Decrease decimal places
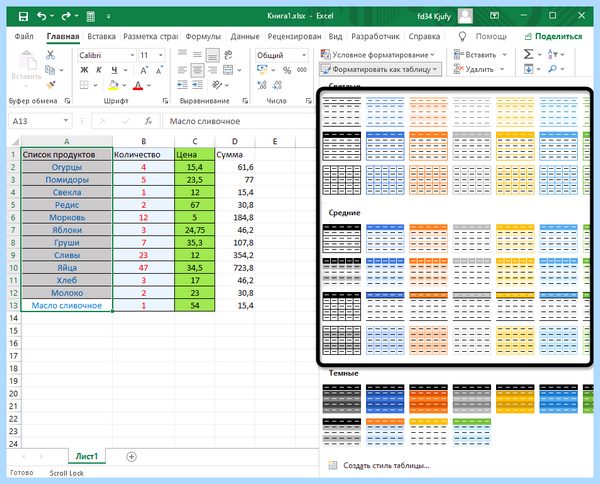This screenshot has width=600, height=484. (x=277, y=85)
